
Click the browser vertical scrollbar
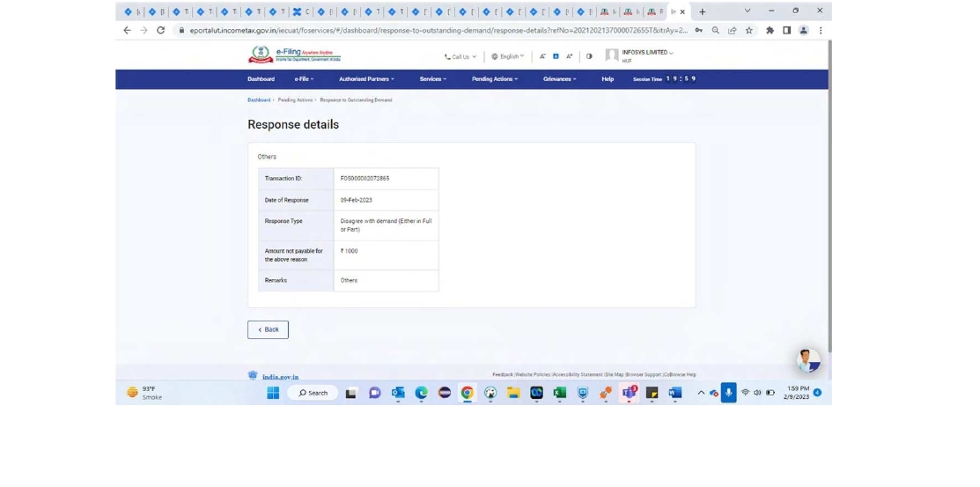click(x=829, y=194)
